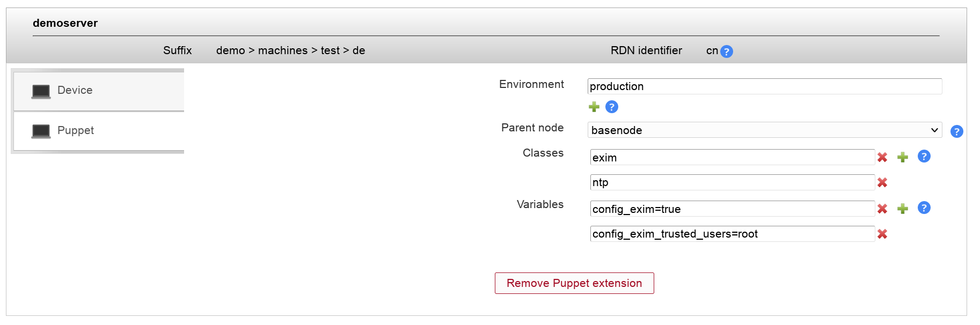The image size is (980, 325).
Task: Remove the exim class entry
Action: click(882, 157)
